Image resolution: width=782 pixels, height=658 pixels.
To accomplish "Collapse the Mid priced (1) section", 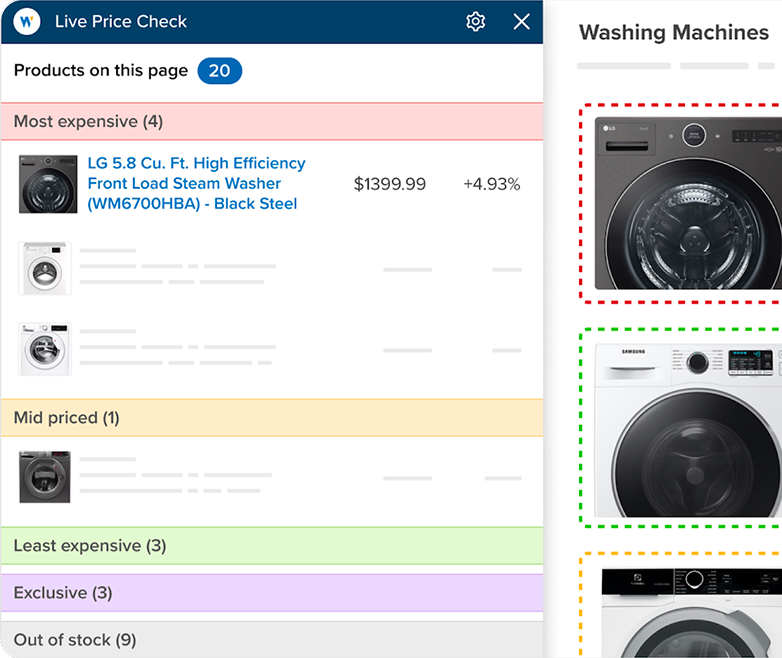I will (271, 418).
